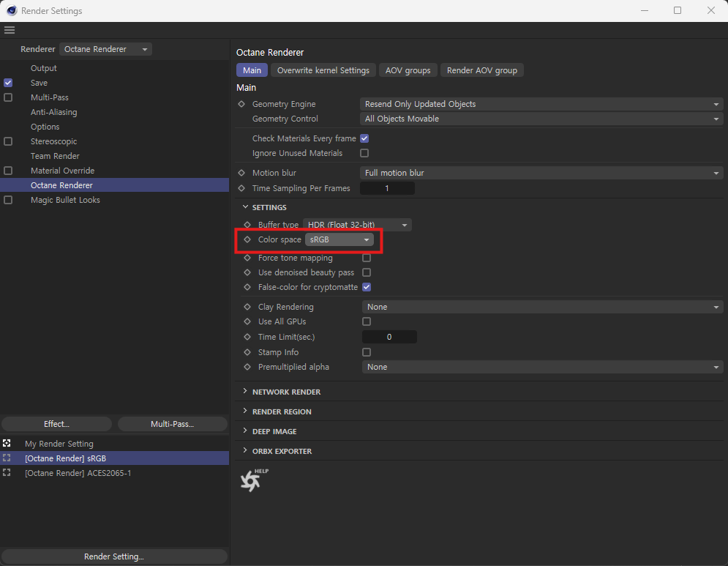Select Anti-Aliasing in the settings list
Screen dimensions: 728x566
[x=54, y=112]
